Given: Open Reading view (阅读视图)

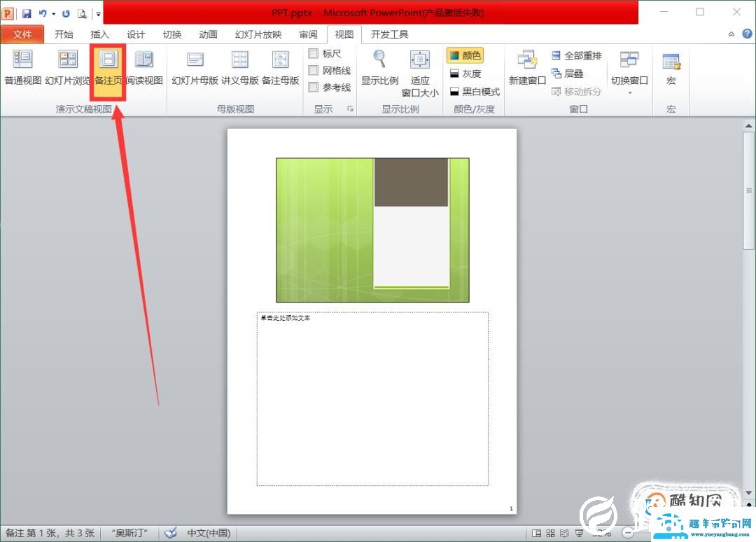Looking at the screenshot, I should pos(144,68).
